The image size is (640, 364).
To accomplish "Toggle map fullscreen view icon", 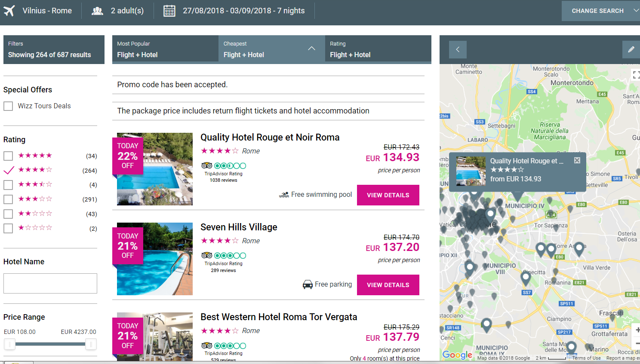I will click(636, 75).
